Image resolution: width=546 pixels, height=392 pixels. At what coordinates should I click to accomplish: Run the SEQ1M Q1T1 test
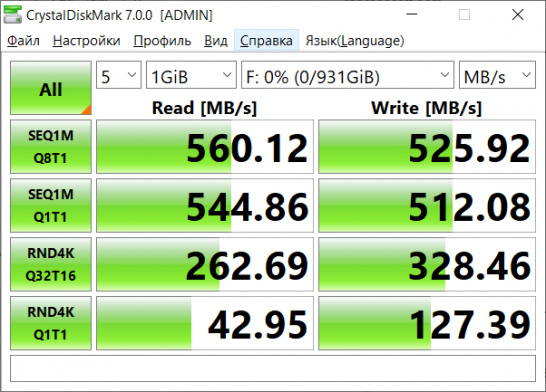[x=51, y=205]
